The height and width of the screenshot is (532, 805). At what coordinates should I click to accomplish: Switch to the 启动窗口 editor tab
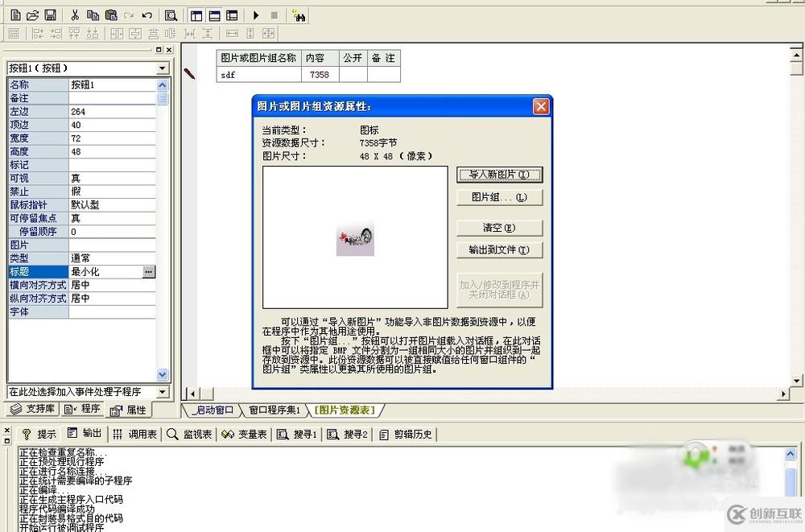[213, 410]
